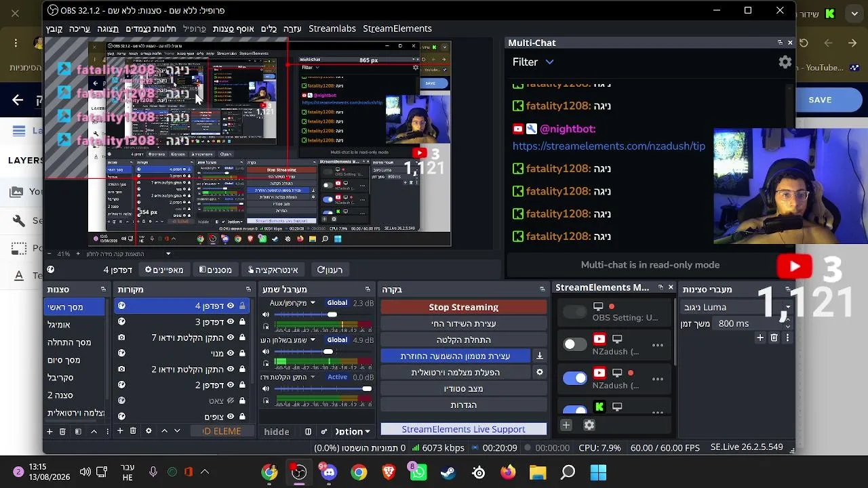The width and height of the screenshot is (868, 488).
Task: Hide the התקן הקלטת וידאו 7 source
Action: (231, 338)
